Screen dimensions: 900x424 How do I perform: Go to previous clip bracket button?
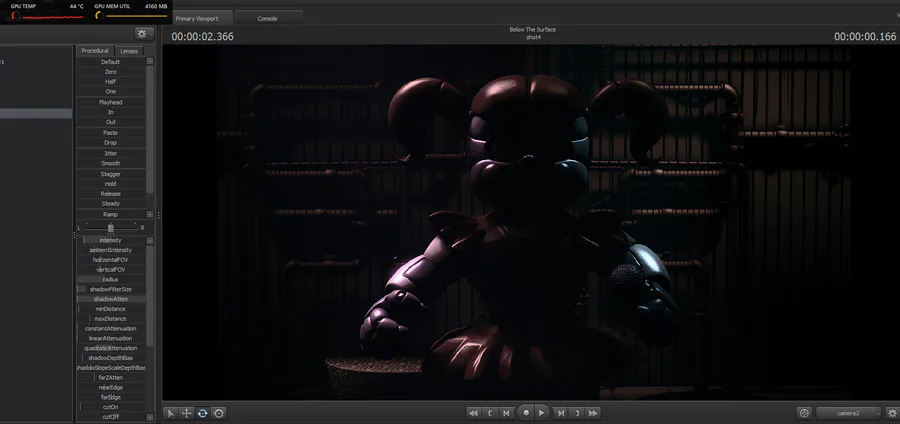click(x=490, y=413)
